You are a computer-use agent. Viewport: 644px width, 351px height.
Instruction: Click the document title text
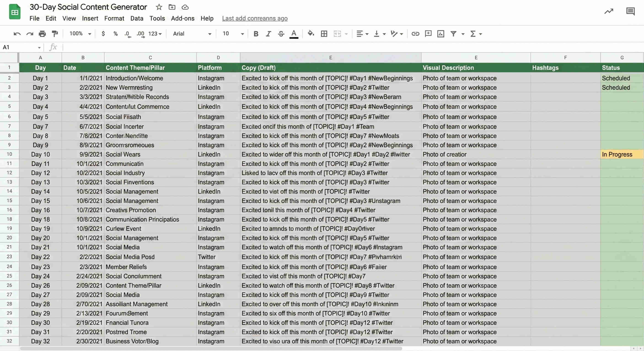(88, 7)
